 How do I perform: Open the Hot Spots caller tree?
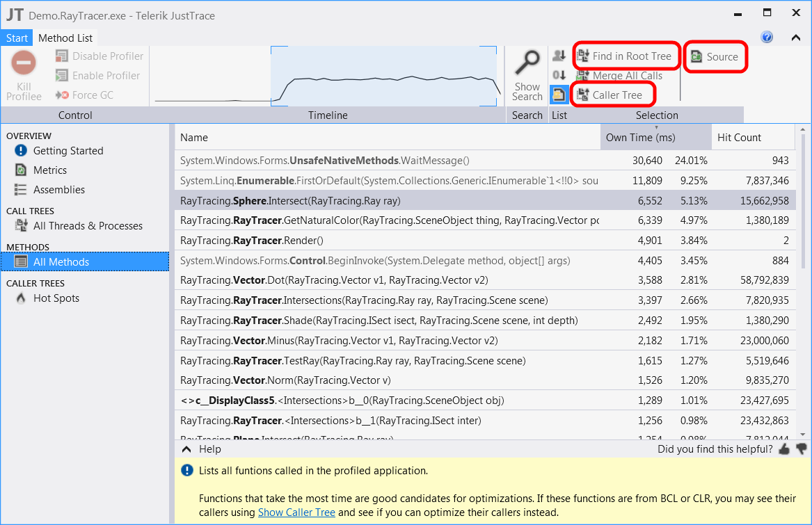tap(56, 298)
